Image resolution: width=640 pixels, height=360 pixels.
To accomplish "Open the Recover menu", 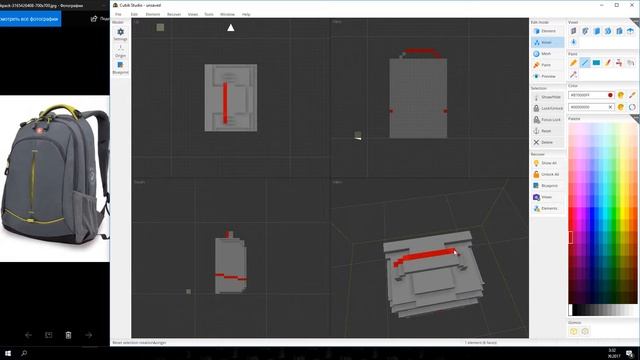I will [174, 14].
